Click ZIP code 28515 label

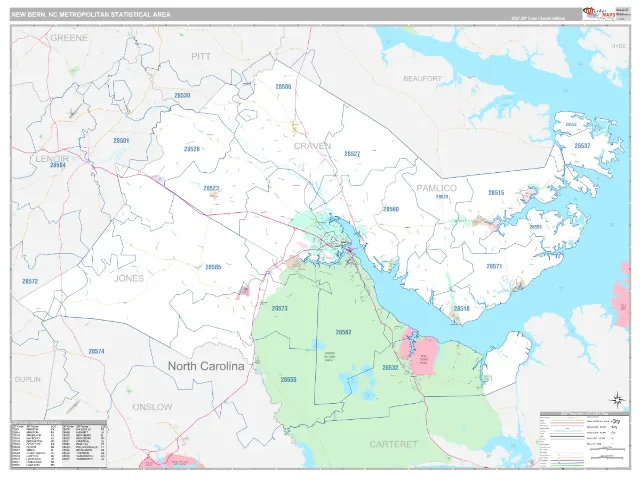tap(496, 193)
